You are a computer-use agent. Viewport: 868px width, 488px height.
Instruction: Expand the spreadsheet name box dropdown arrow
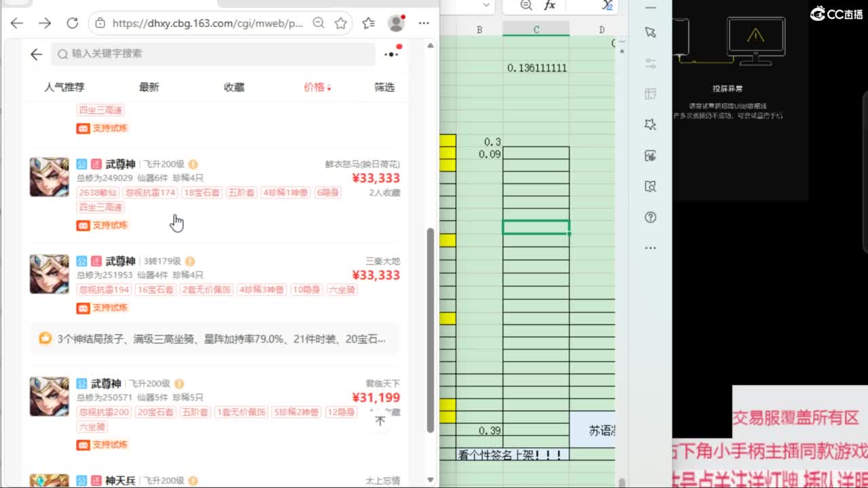(x=486, y=5)
